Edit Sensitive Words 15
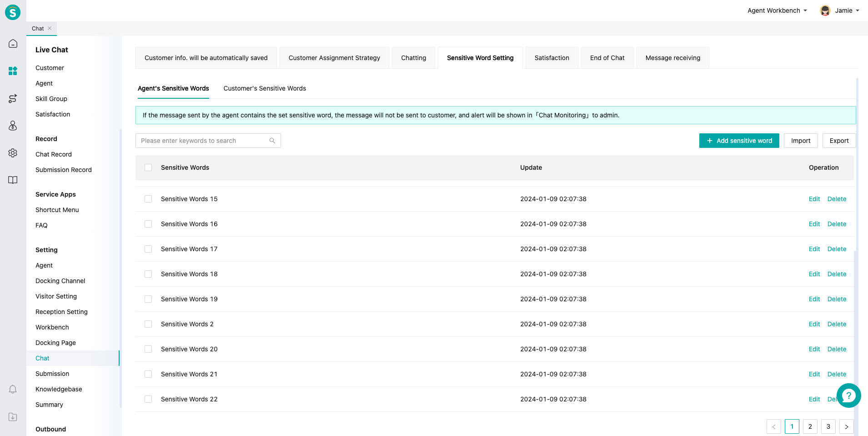This screenshot has width=868, height=436. 814,199
